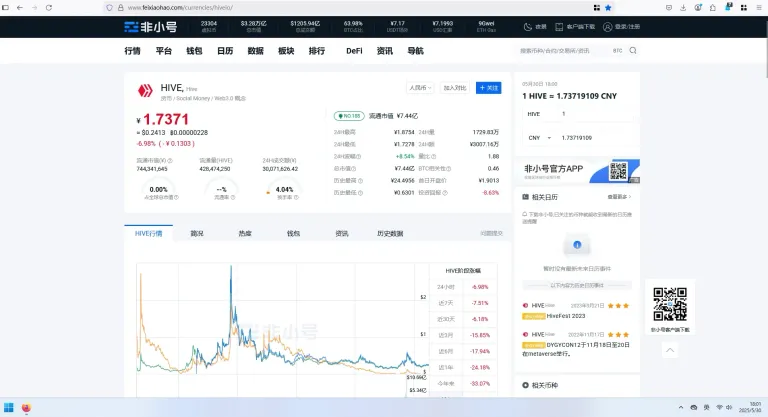Open the browser downloads icon
Viewport: 768px width, 417px height.
[683, 8]
